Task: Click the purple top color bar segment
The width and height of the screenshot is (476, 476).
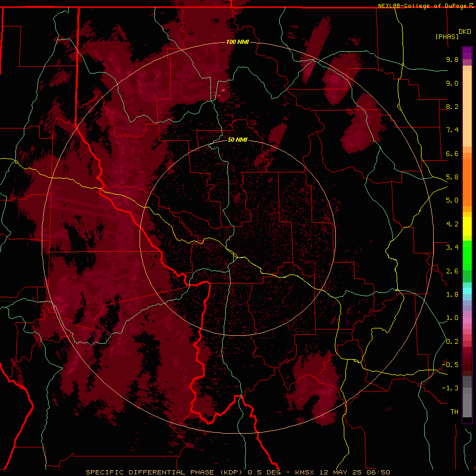Action: [x=467, y=53]
